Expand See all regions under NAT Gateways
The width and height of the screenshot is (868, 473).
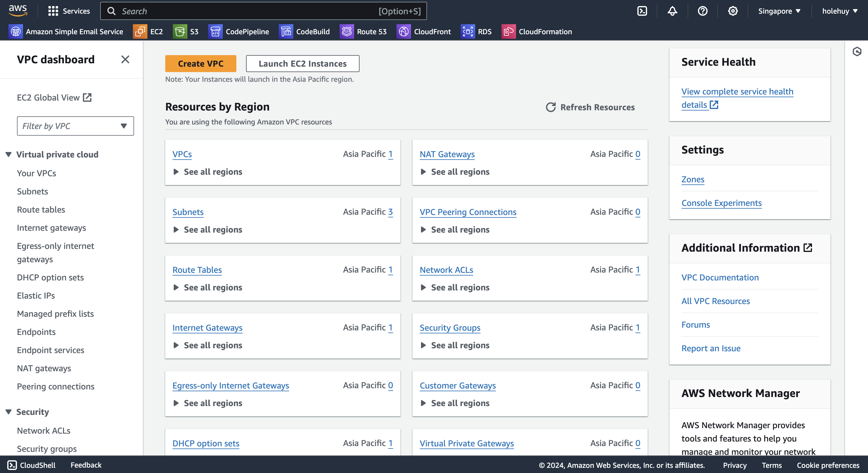point(455,172)
